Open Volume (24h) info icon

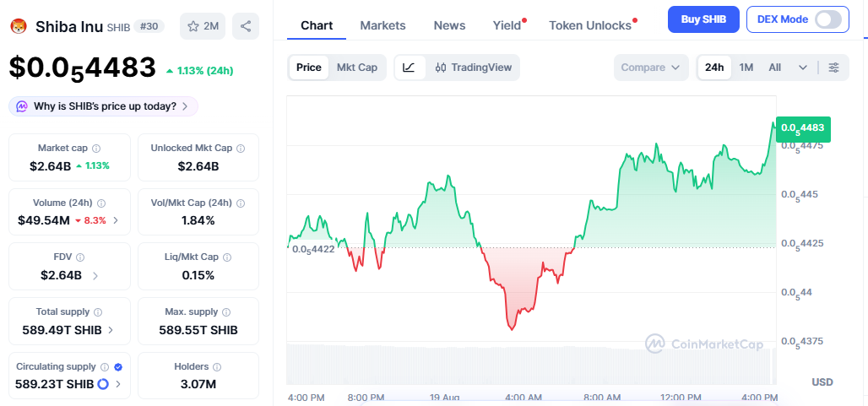click(x=101, y=203)
